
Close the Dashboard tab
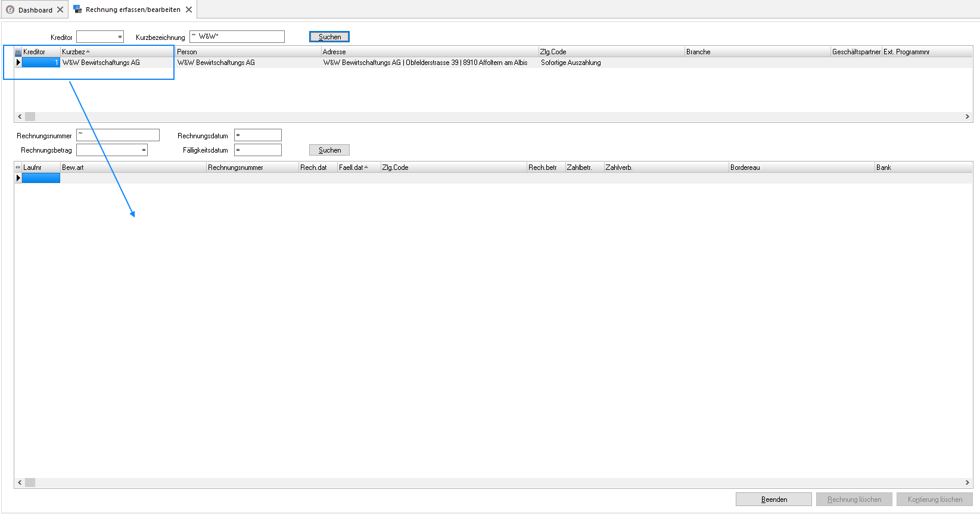click(x=60, y=10)
